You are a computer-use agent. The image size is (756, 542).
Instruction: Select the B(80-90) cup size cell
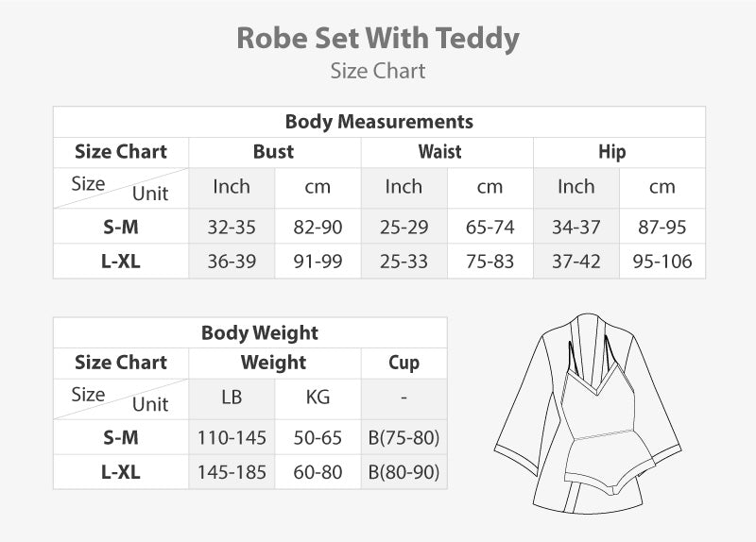coord(404,472)
